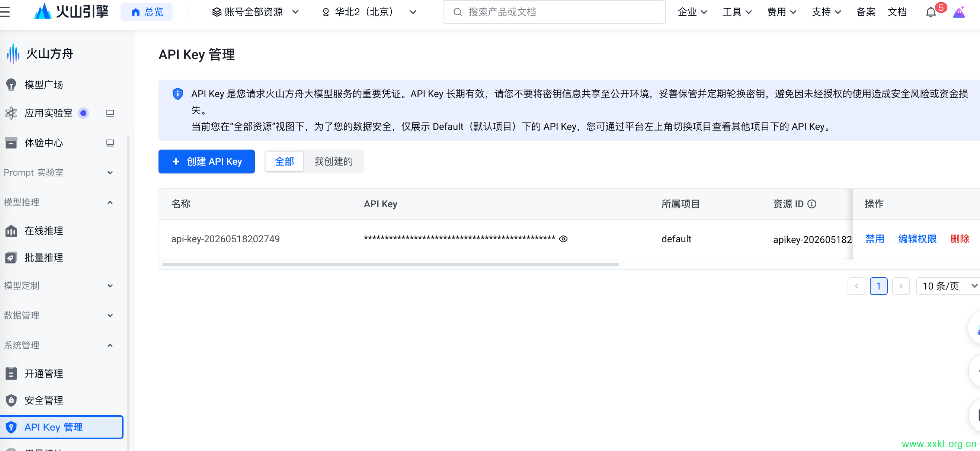The height and width of the screenshot is (451, 980).
Task: Open the hamburger navigation menu
Action: click(x=5, y=12)
